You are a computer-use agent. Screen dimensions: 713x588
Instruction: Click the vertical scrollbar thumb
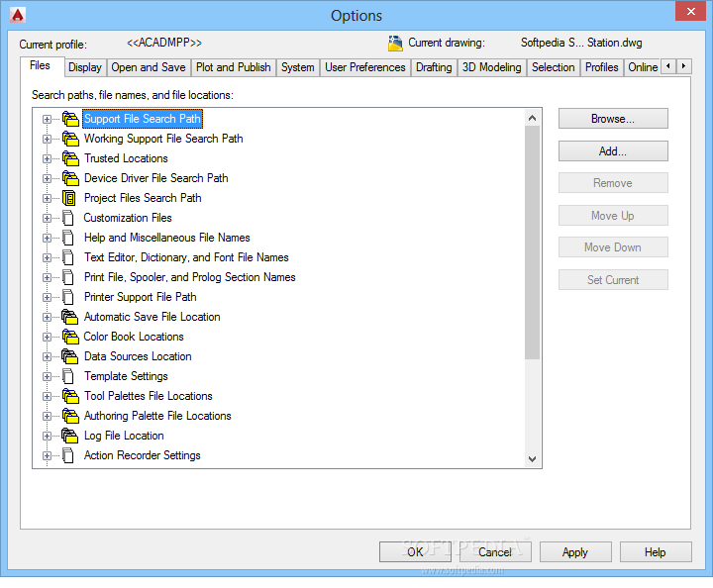click(x=532, y=243)
